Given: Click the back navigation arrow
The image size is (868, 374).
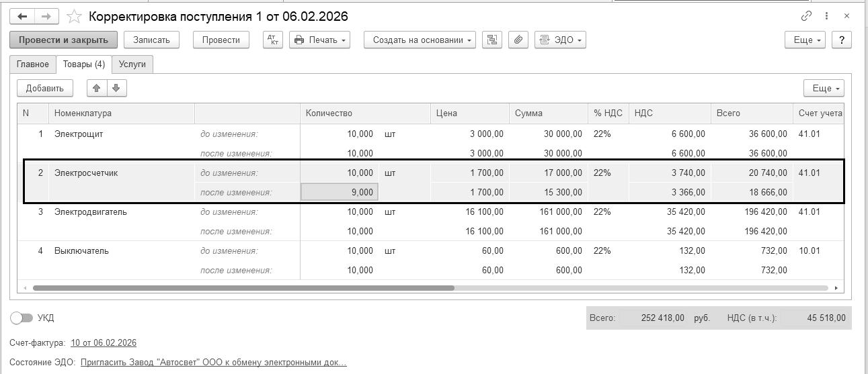Looking at the screenshot, I should 22,16.
